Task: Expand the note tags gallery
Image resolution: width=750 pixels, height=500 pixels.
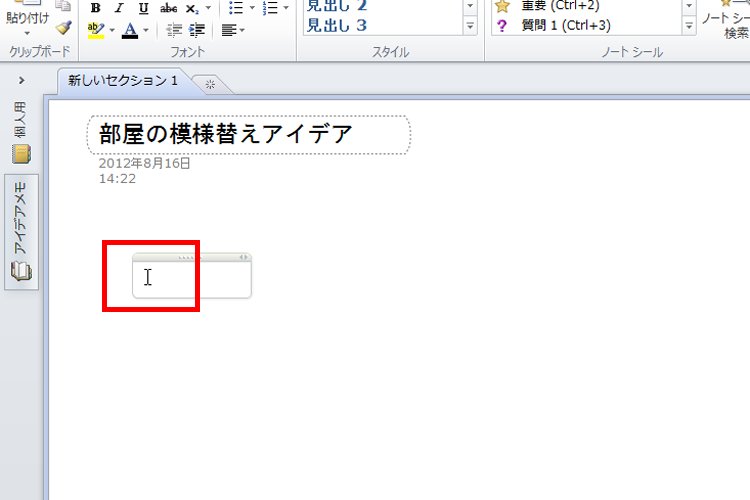Action: point(689,26)
